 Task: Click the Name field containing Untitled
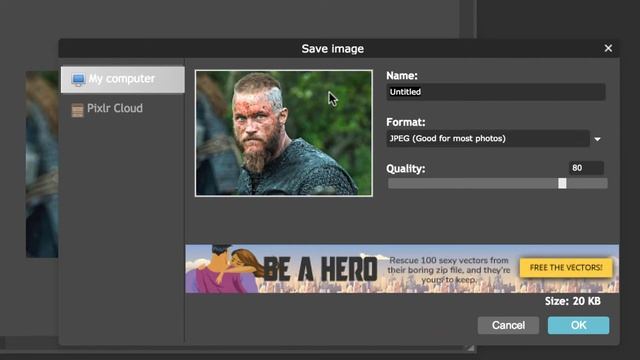pos(496,92)
